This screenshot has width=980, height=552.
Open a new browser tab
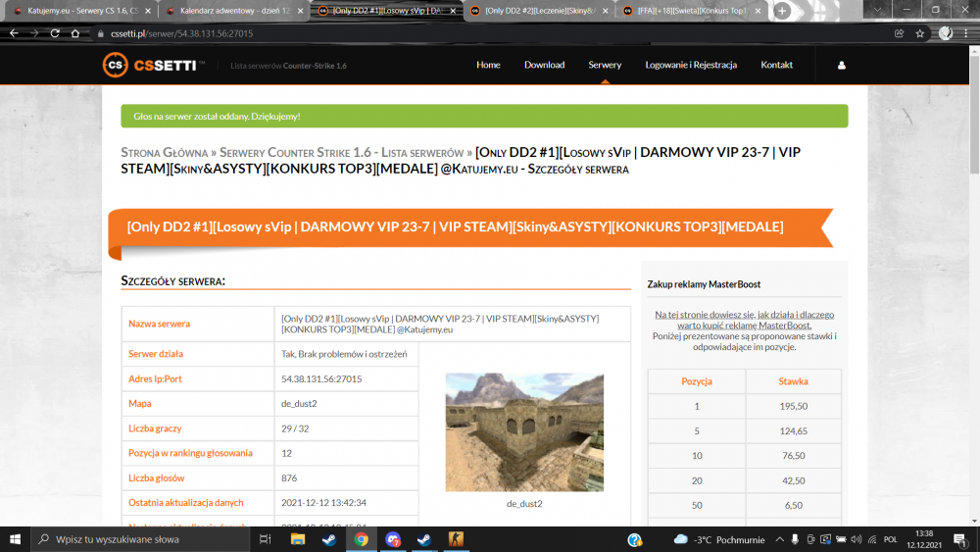coord(782,11)
